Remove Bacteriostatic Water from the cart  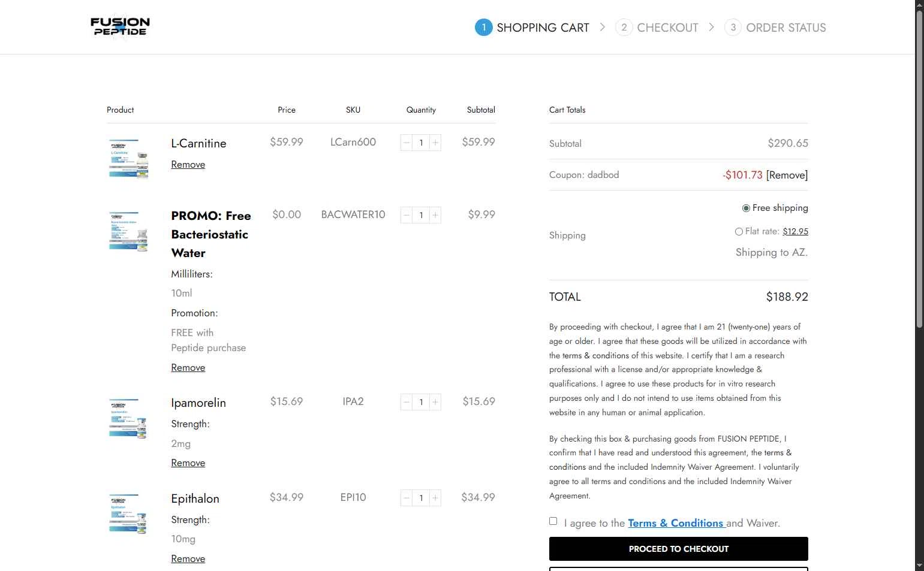pyautogui.click(x=188, y=367)
